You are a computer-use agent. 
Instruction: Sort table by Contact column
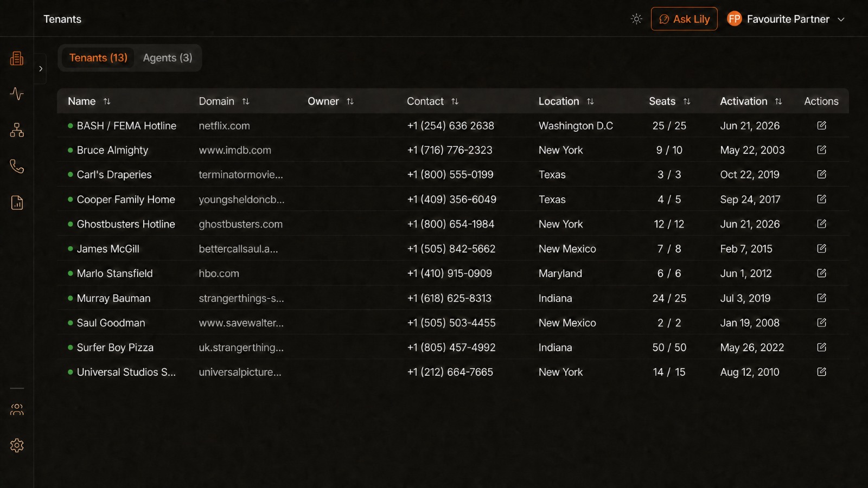tap(455, 101)
